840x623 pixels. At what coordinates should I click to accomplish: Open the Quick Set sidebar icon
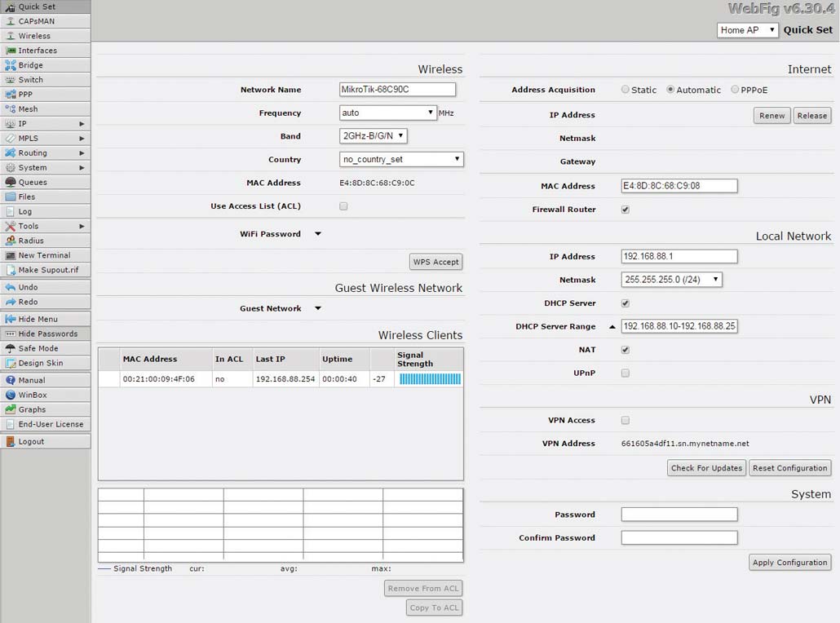click(x=10, y=7)
